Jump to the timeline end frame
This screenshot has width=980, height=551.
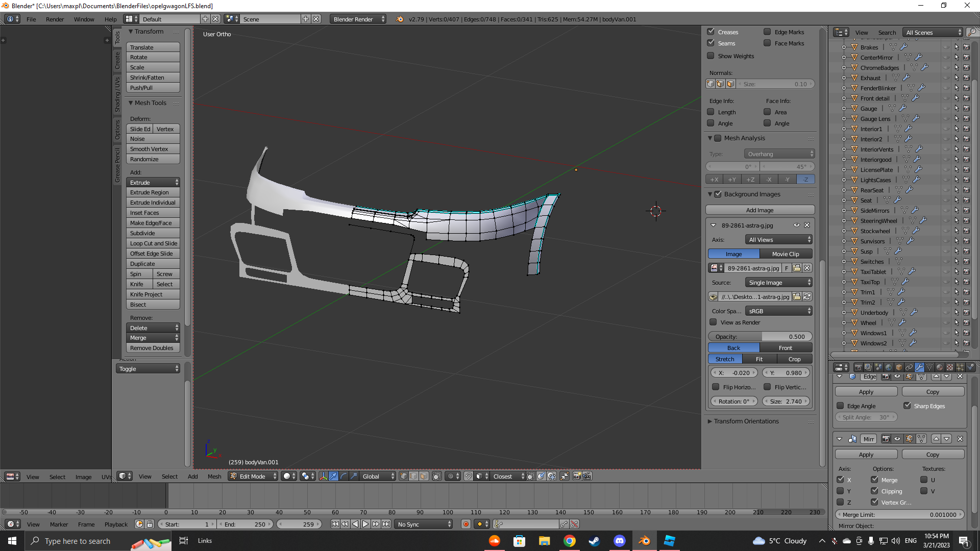click(x=386, y=524)
